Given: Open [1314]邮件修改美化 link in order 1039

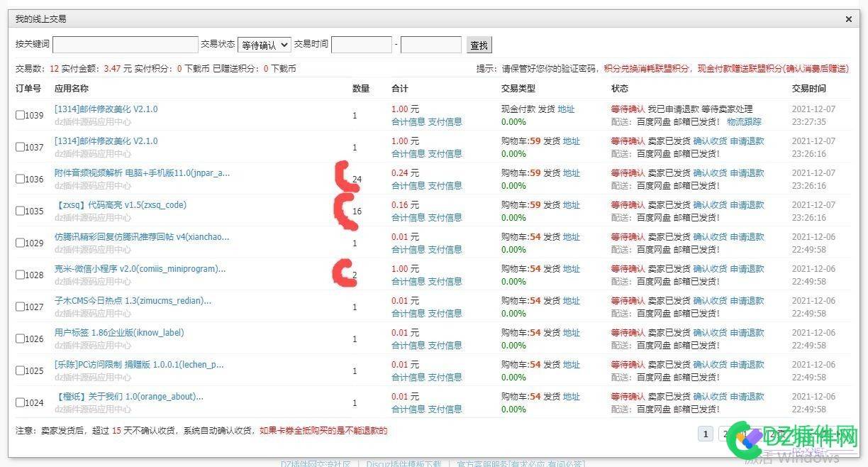Looking at the screenshot, I should point(106,109).
